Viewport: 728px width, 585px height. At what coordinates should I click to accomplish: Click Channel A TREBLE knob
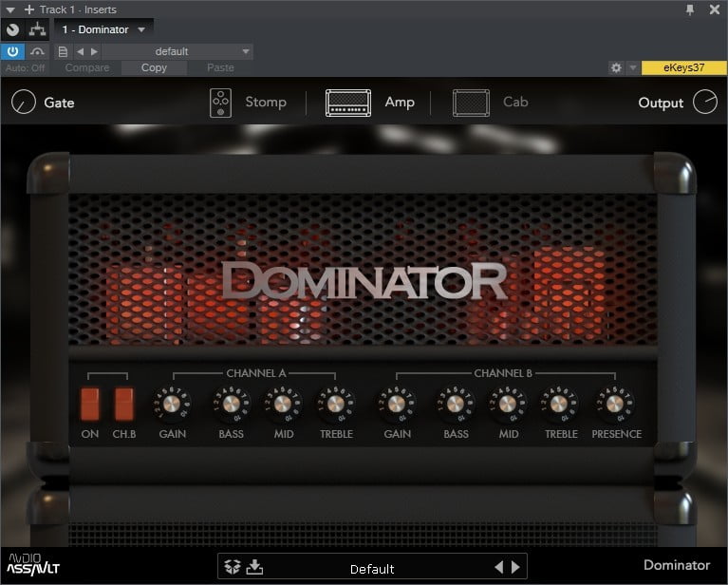pos(336,404)
